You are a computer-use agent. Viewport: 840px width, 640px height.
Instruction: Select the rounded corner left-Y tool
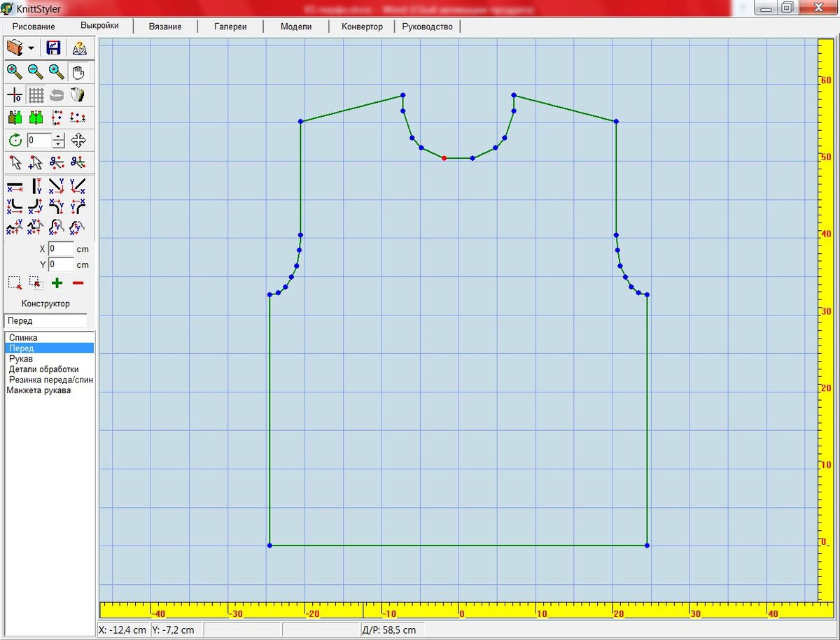[78, 206]
